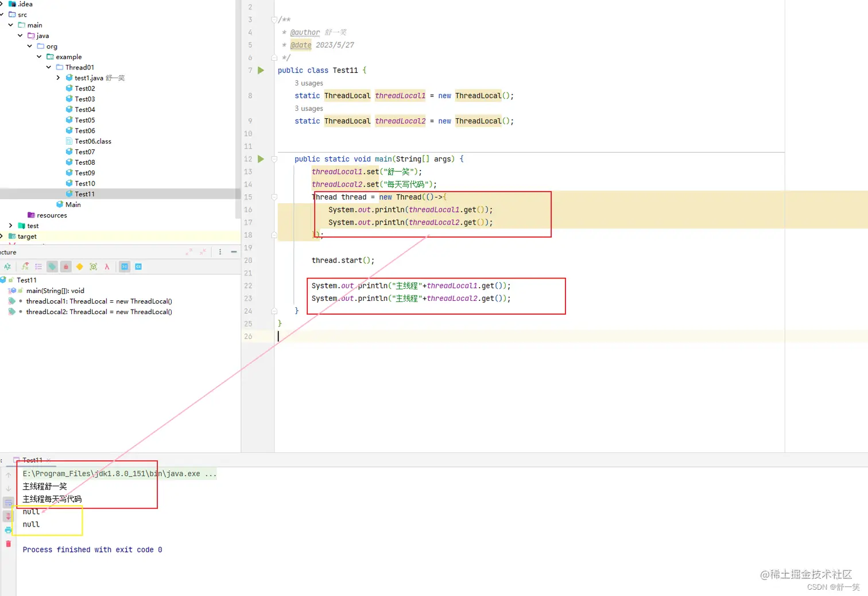The width and height of the screenshot is (868, 596).
Task: Expand the target folder
Action: (x=2, y=236)
